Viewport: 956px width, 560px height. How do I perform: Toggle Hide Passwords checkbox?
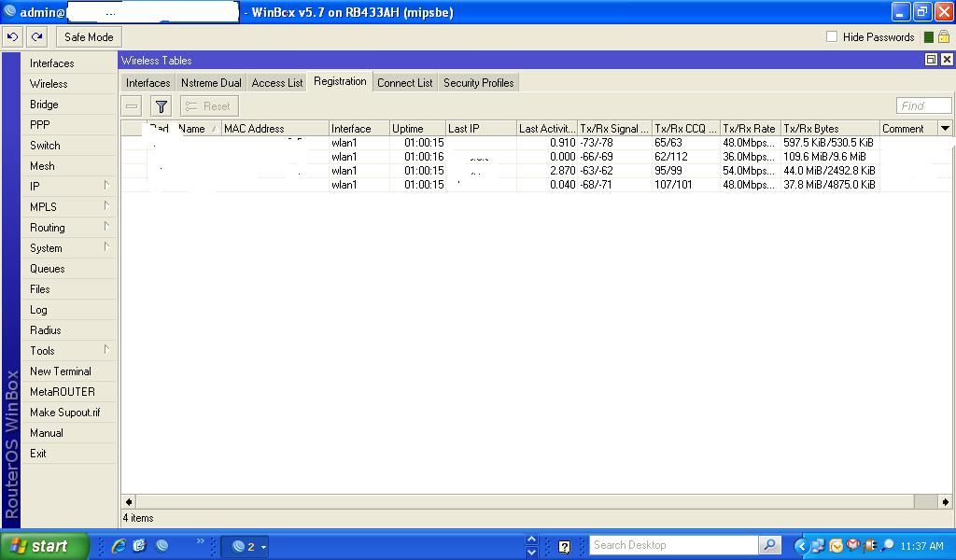coord(831,36)
